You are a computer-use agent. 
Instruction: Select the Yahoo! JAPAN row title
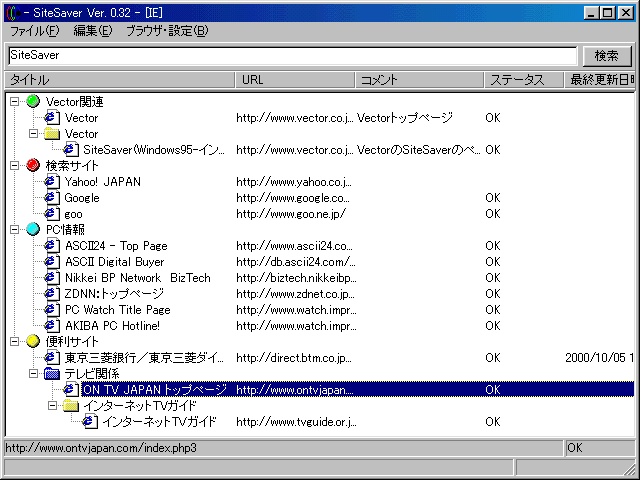point(102,182)
